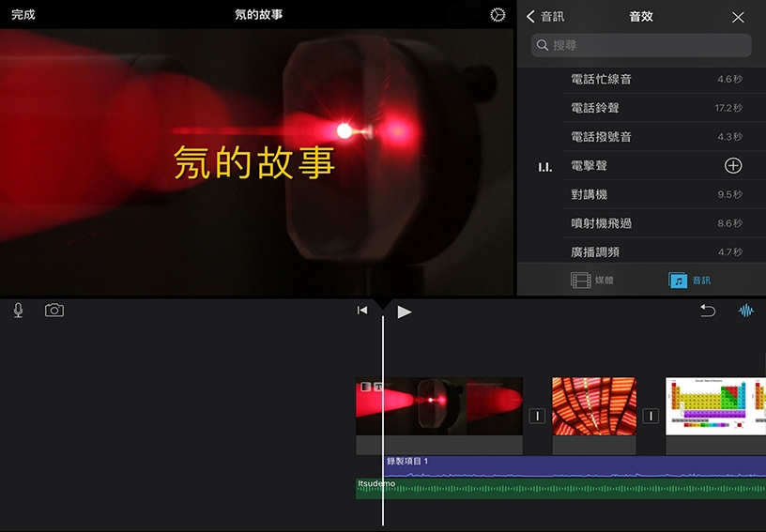Image resolution: width=766 pixels, height=532 pixels.
Task: Go back to 音訊 list
Action: 545,17
